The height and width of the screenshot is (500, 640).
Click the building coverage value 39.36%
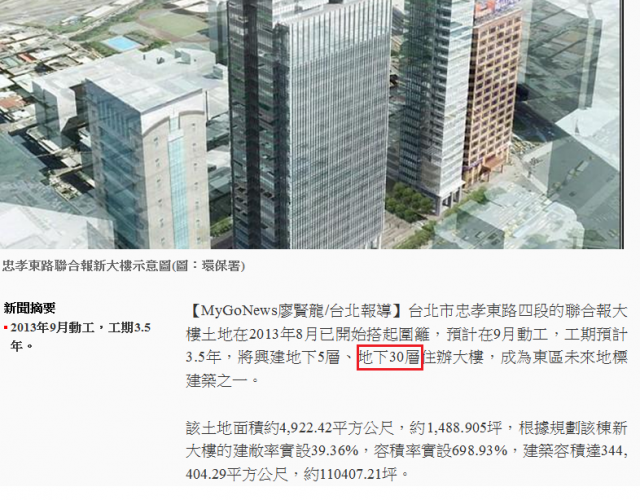pos(335,451)
